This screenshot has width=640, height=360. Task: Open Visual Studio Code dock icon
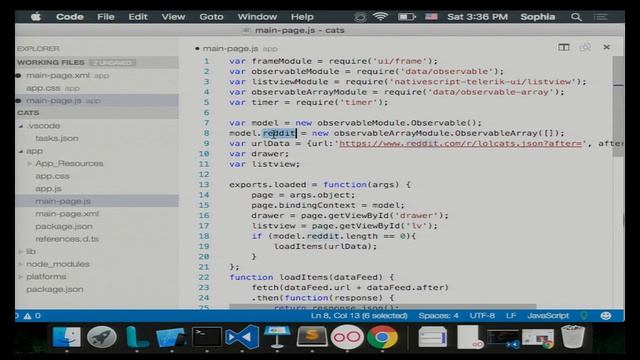click(x=242, y=337)
